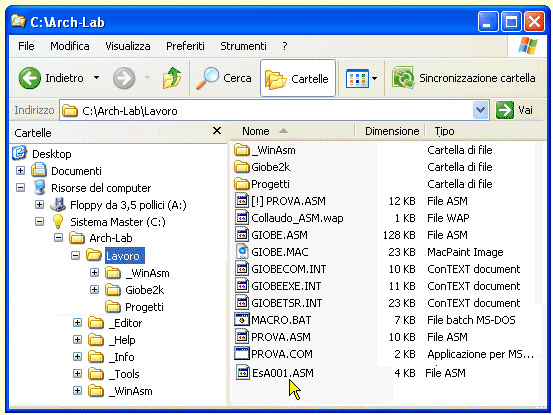Sort by Dimensione column header
The height and width of the screenshot is (415, 553).
point(392,131)
